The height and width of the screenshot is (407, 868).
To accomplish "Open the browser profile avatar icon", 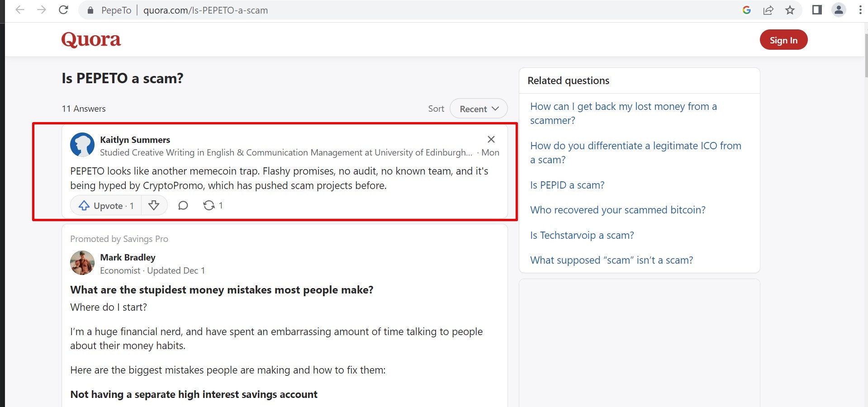I will [839, 10].
